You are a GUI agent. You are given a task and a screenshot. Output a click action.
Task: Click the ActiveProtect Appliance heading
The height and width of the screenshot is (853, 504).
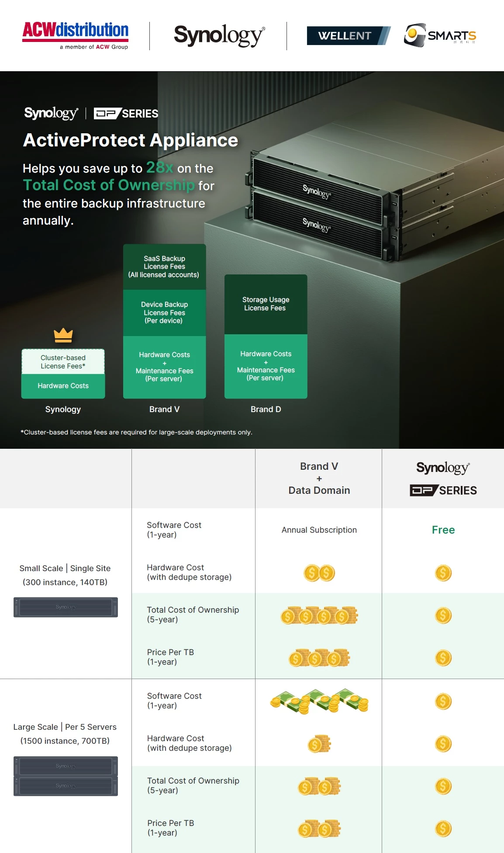pos(131,140)
